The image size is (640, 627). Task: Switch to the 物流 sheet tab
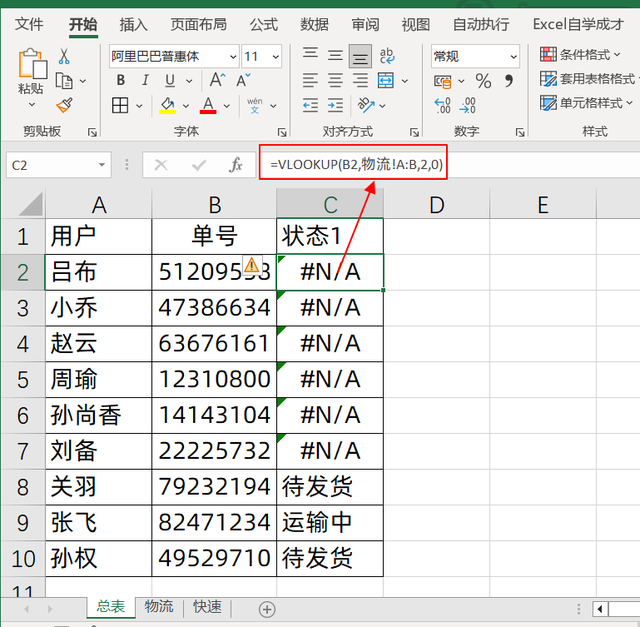click(x=158, y=607)
